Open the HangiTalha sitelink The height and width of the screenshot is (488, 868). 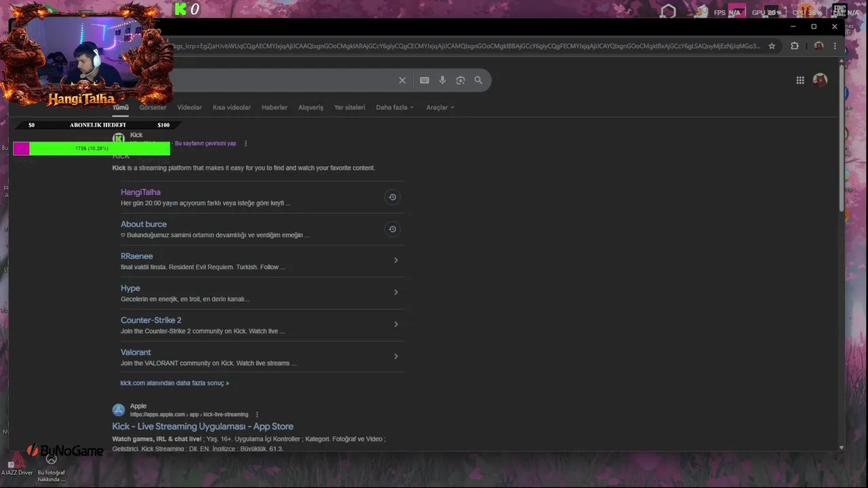click(140, 192)
